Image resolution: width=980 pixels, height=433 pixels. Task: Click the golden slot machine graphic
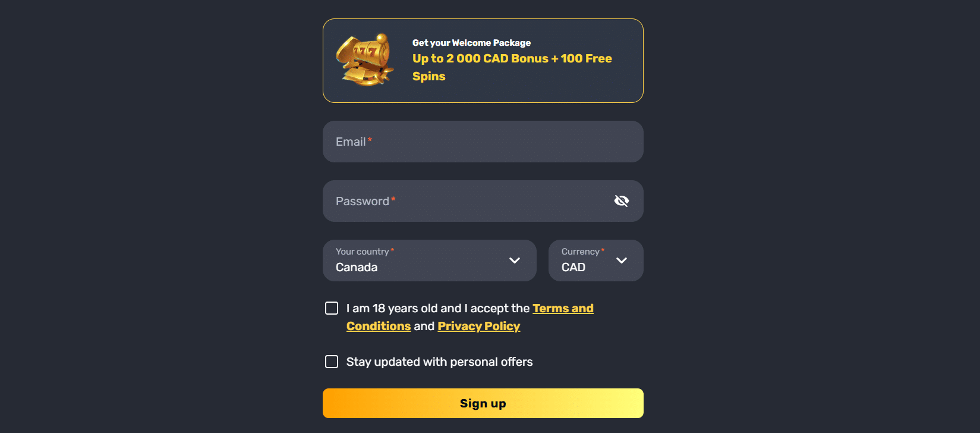coord(364,60)
